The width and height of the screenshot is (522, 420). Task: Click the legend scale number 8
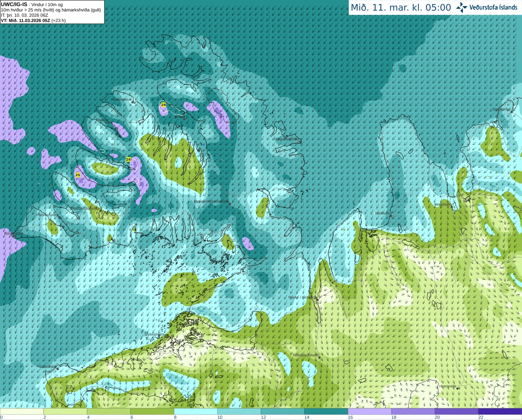pos(175,417)
